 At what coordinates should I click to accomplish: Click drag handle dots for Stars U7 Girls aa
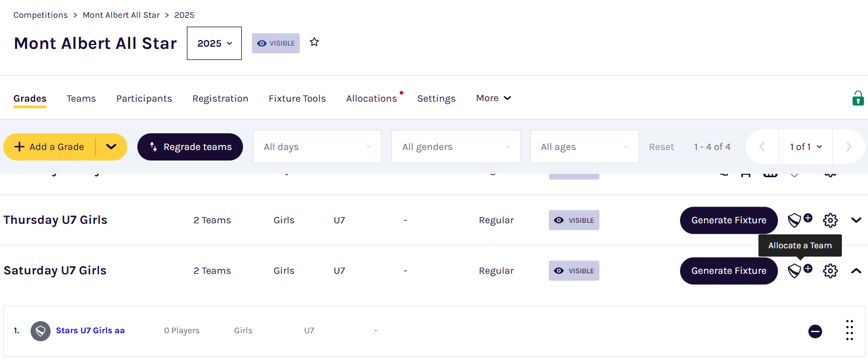[849, 330]
